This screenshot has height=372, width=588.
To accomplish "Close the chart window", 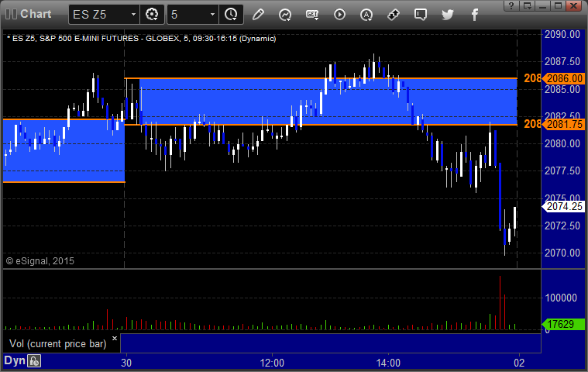I will point(574,5).
